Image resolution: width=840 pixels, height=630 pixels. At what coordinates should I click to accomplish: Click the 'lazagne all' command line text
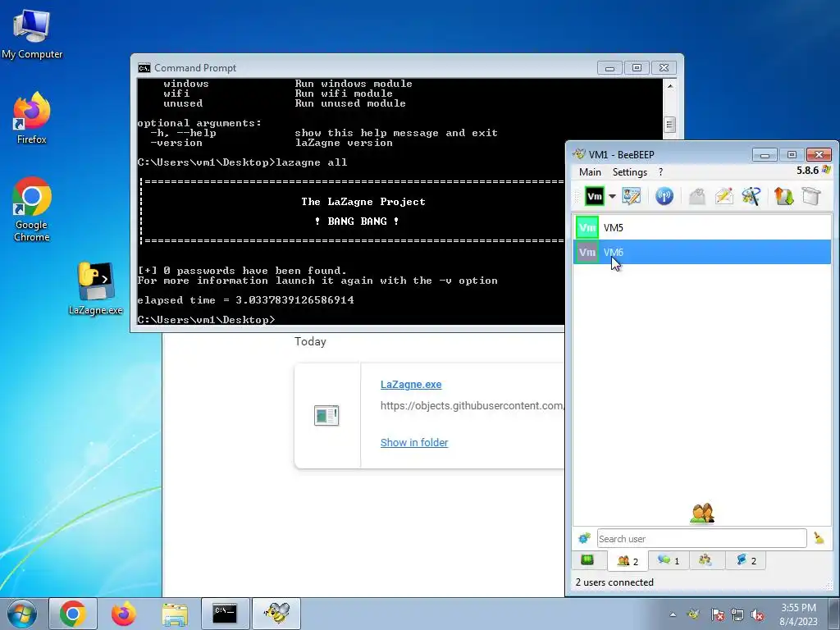coord(311,162)
